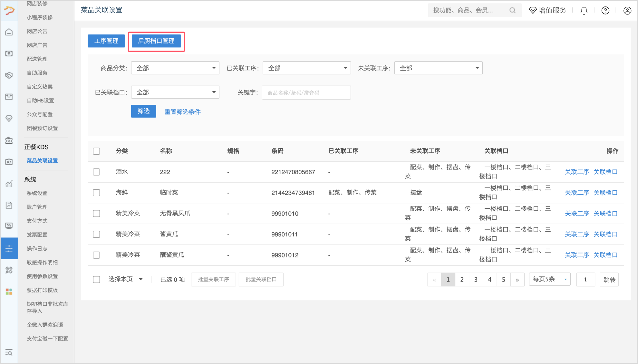Check the 无骨黑凤爪 row checkbox
This screenshot has width=638, height=364.
point(96,214)
